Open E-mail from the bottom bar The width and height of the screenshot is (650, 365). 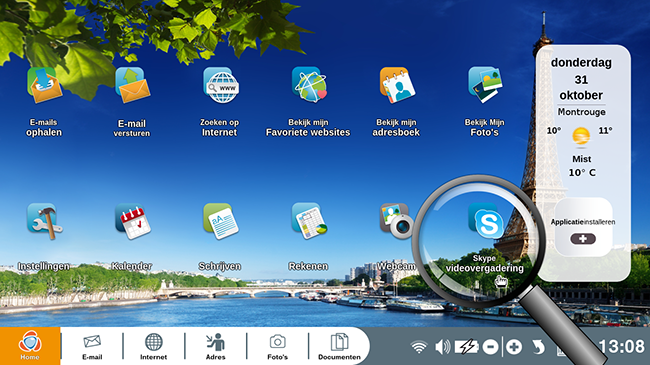click(x=92, y=346)
